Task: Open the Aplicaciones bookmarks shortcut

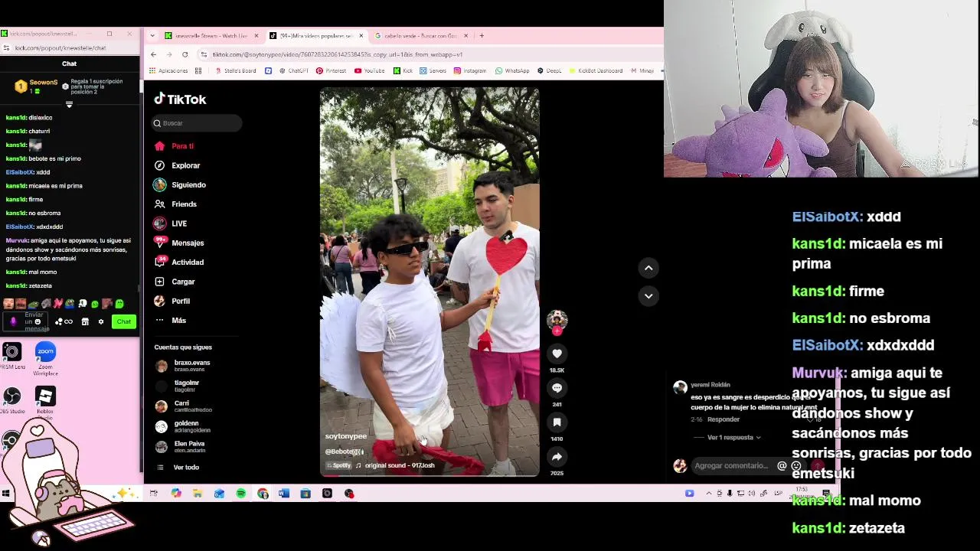Action: pos(168,70)
